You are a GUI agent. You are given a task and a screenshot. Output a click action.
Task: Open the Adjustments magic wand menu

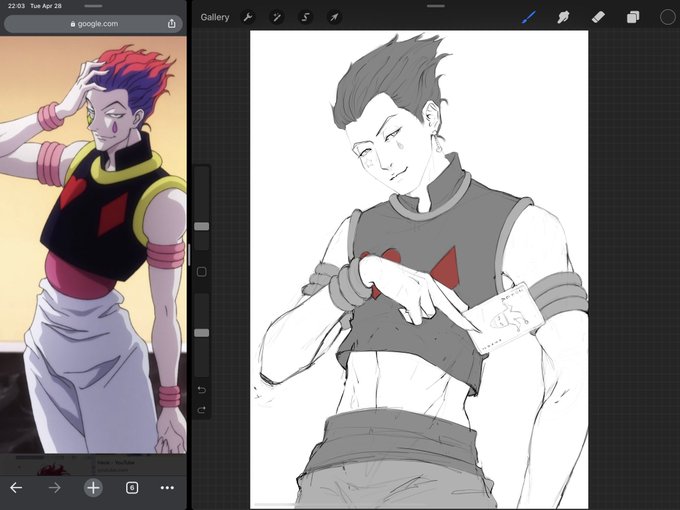tap(277, 17)
